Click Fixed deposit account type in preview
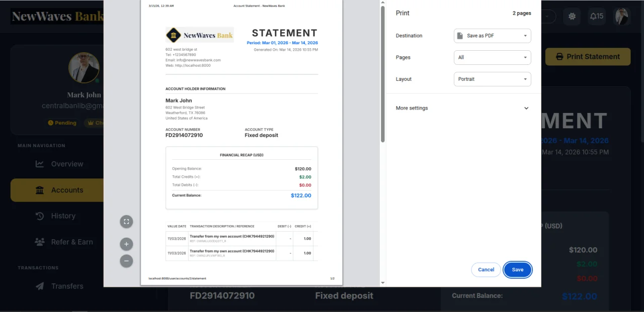Screen dimensions: 644x312 pos(261,135)
